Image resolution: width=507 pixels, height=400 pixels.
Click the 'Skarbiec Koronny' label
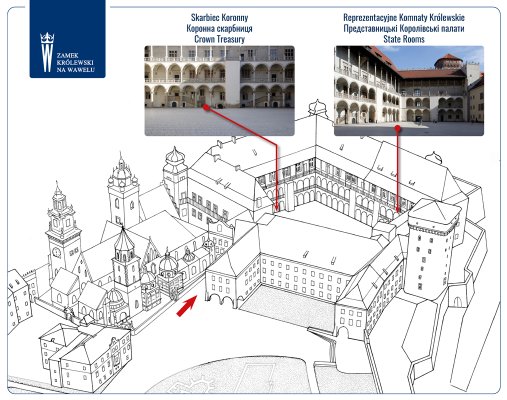pos(219,17)
